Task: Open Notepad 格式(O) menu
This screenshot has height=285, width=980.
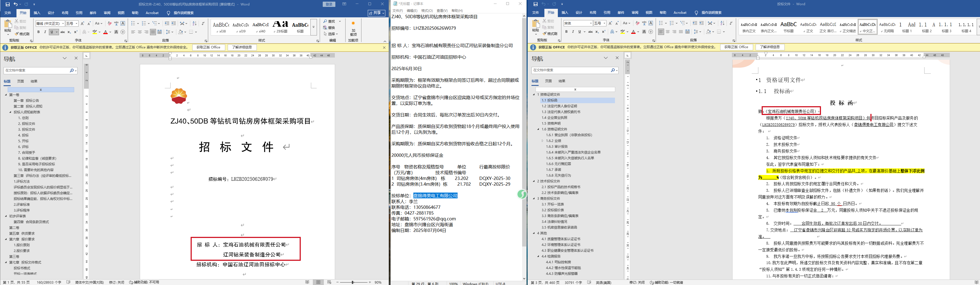Action: [x=427, y=11]
